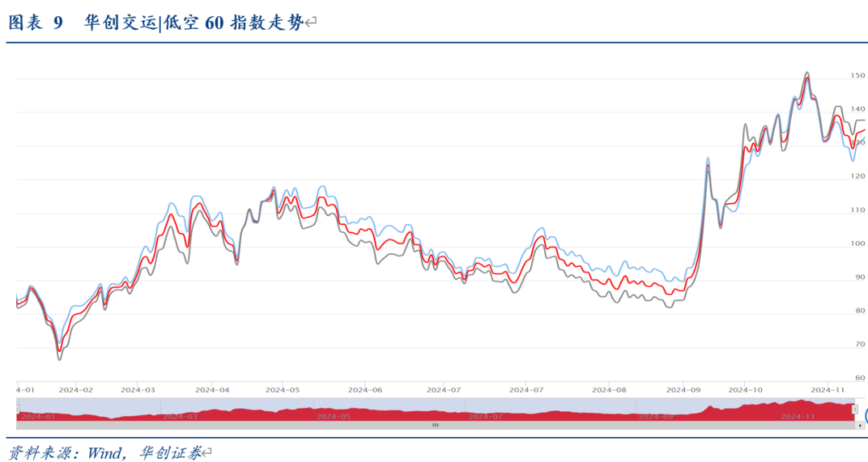Click the 2024-08 x-axis date label
This screenshot has width=868, height=462.
[608, 390]
